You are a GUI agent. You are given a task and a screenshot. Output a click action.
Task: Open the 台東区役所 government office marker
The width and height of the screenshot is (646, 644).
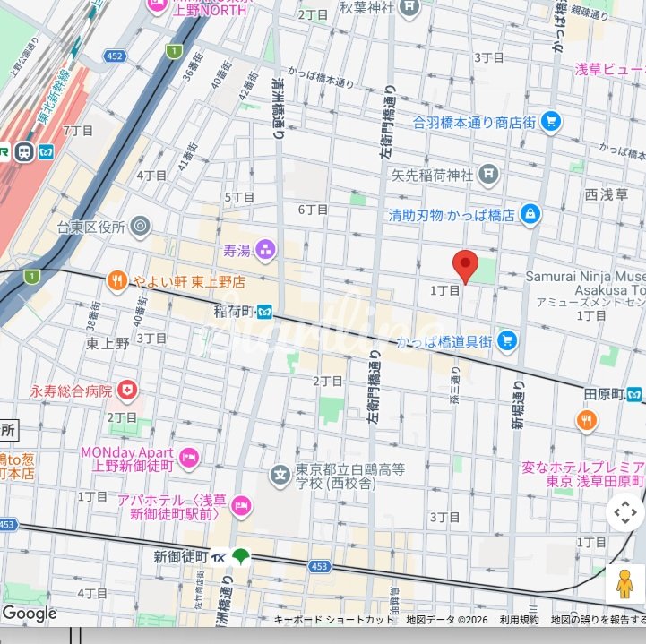click(x=140, y=226)
